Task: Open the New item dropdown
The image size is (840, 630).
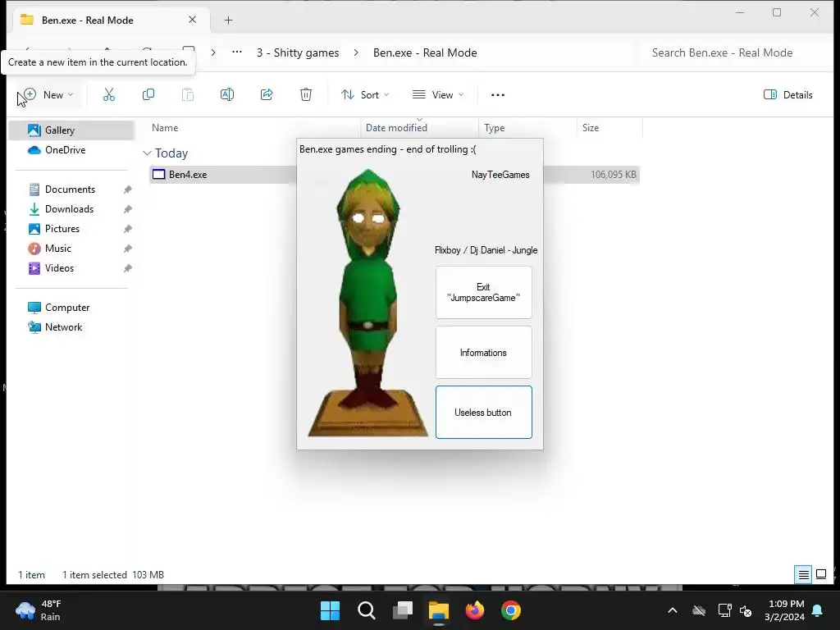Action: [49, 95]
